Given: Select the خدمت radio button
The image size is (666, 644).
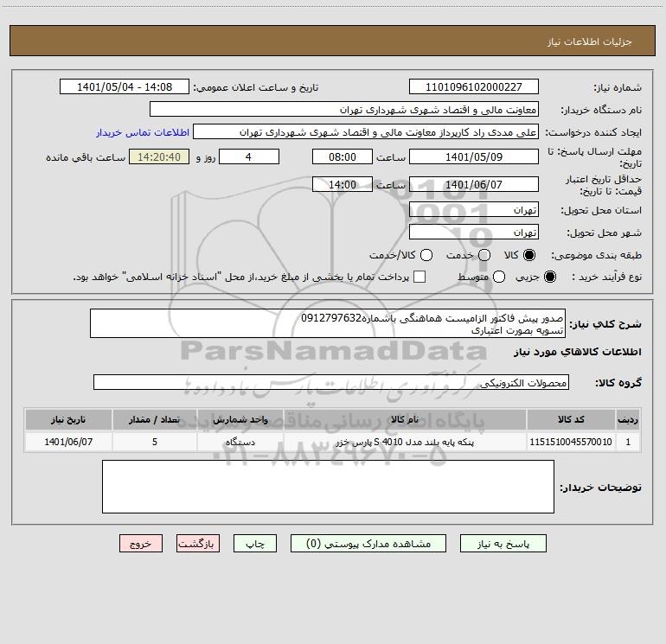Looking at the screenshot, I should coord(484,255).
